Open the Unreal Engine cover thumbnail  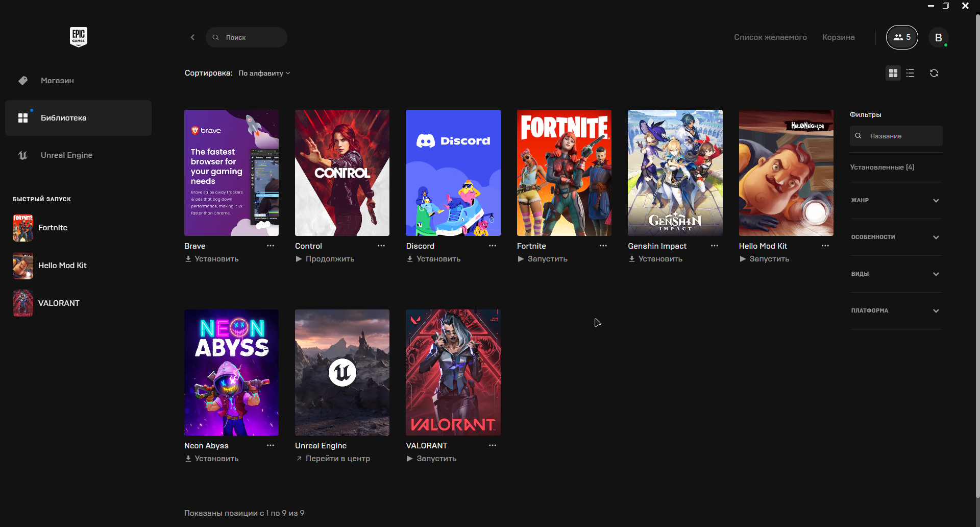342,372
